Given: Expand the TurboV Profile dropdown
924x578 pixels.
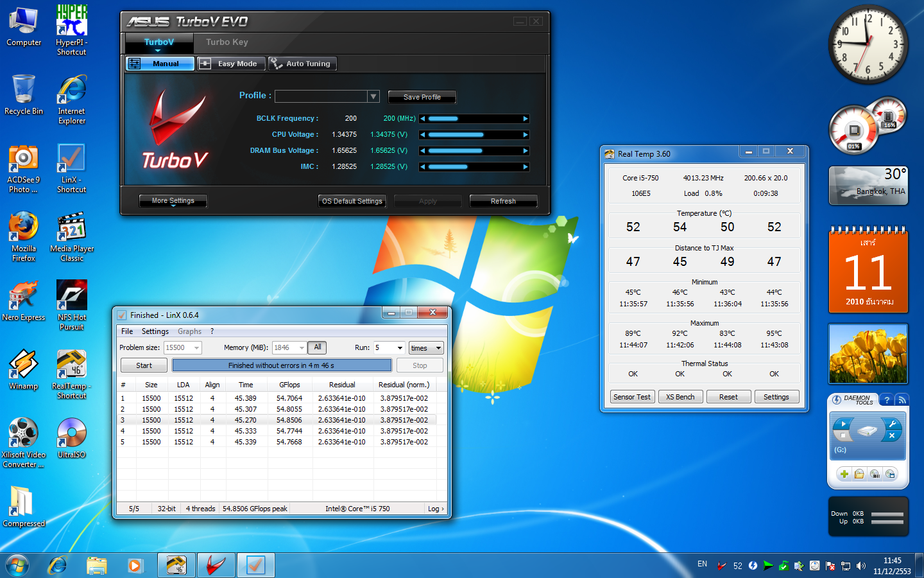Looking at the screenshot, I should coord(373,96).
